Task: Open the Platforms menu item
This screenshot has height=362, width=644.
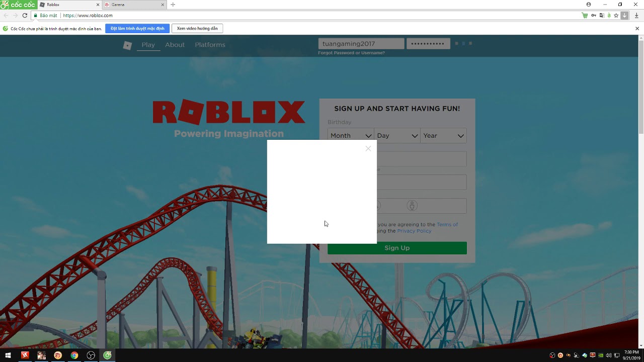Action: pos(210,45)
